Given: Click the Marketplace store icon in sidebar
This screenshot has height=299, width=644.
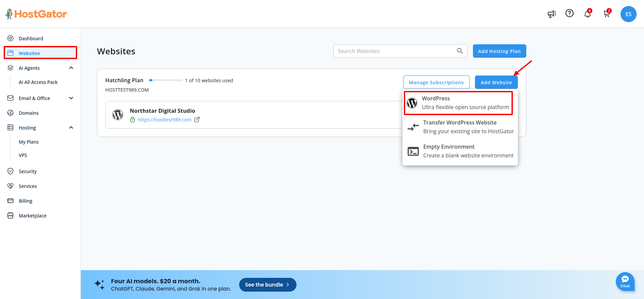Looking at the screenshot, I should pos(10,215).
